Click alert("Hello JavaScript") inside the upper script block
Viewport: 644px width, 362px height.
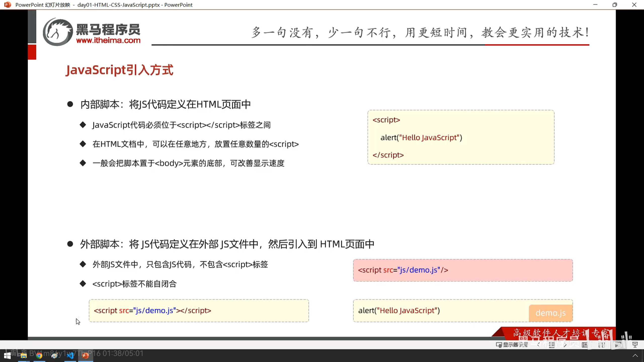pos(421,138)
